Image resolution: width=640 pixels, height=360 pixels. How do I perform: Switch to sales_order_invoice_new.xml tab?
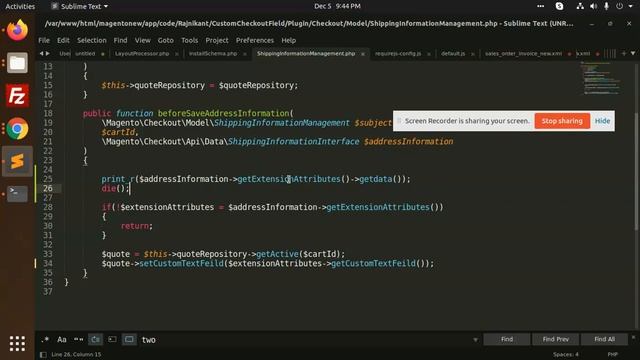pos(523,53)
